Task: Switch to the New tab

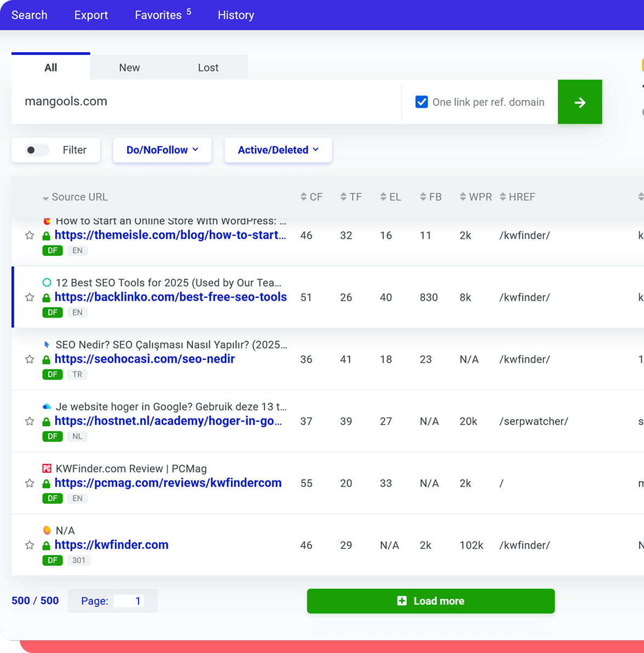Action: click(129, 67)
